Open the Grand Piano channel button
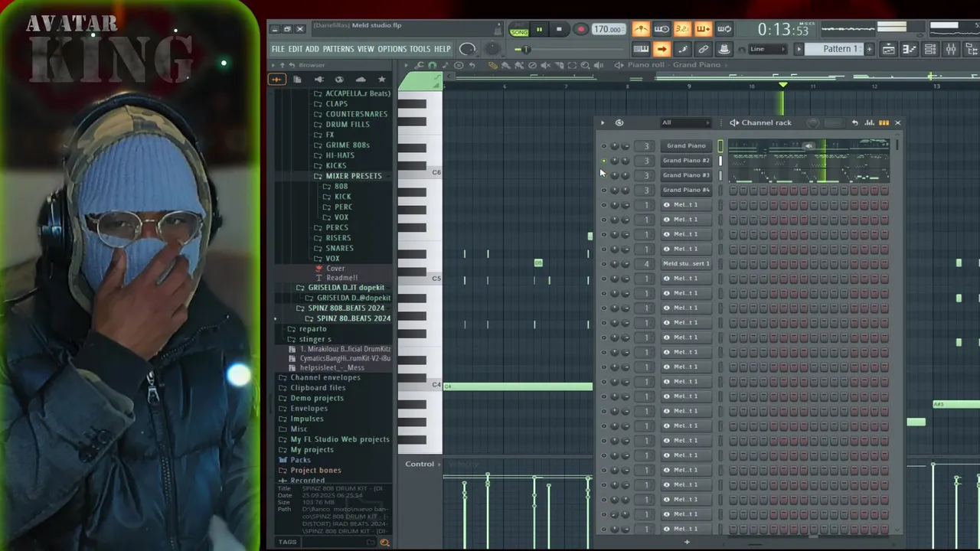This screenshot has width=980, height=551. [686, 146]
